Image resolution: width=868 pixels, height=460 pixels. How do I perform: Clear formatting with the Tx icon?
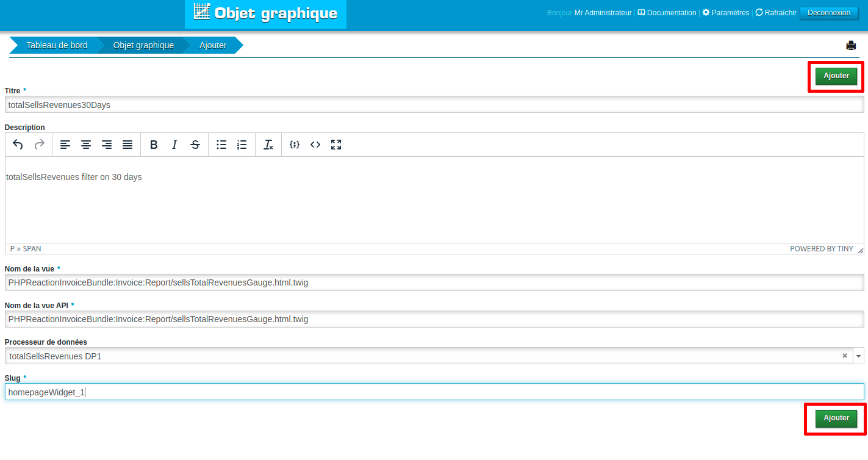tap(268, 145)
